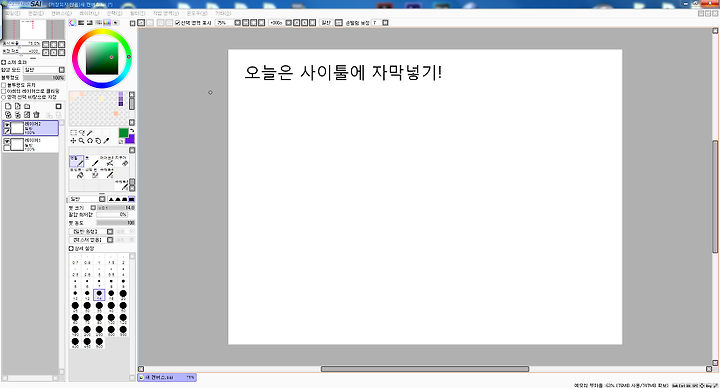
Task: Enable the selection source radio option
Action: tap(4, 97)
